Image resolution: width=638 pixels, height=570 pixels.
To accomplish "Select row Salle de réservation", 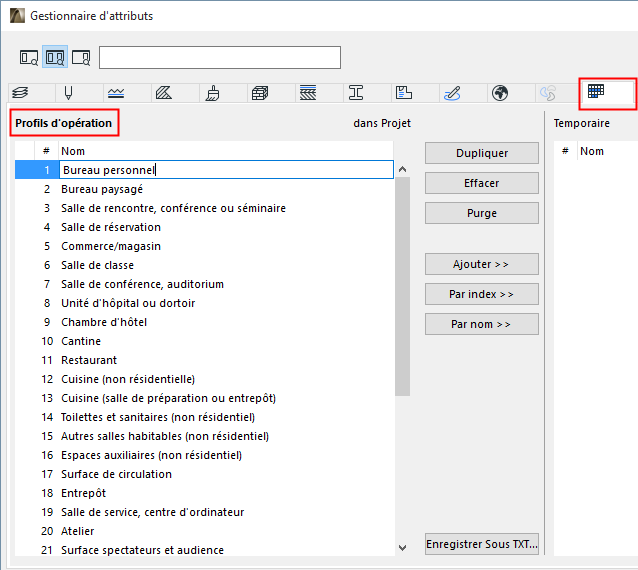I will point(204,227).
